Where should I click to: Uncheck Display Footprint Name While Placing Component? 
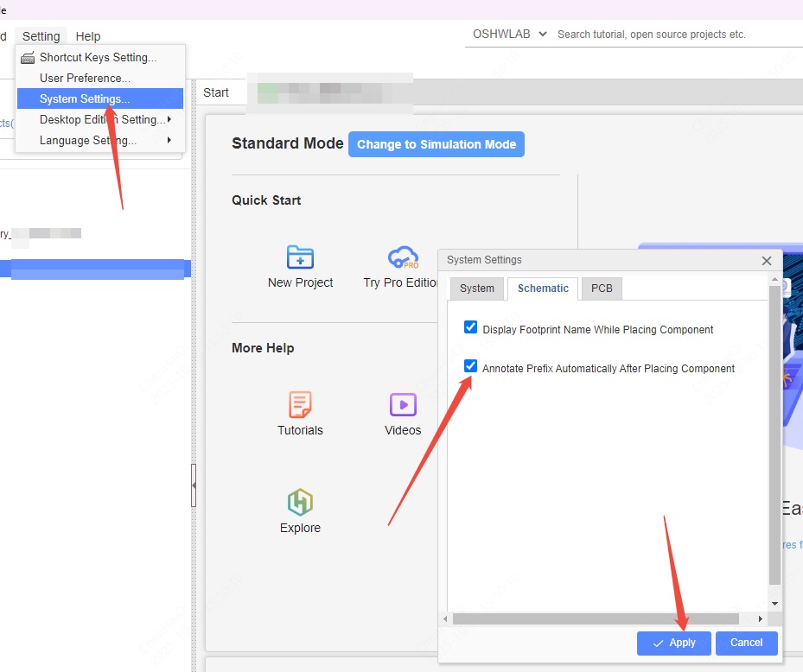tap(470, 327)
